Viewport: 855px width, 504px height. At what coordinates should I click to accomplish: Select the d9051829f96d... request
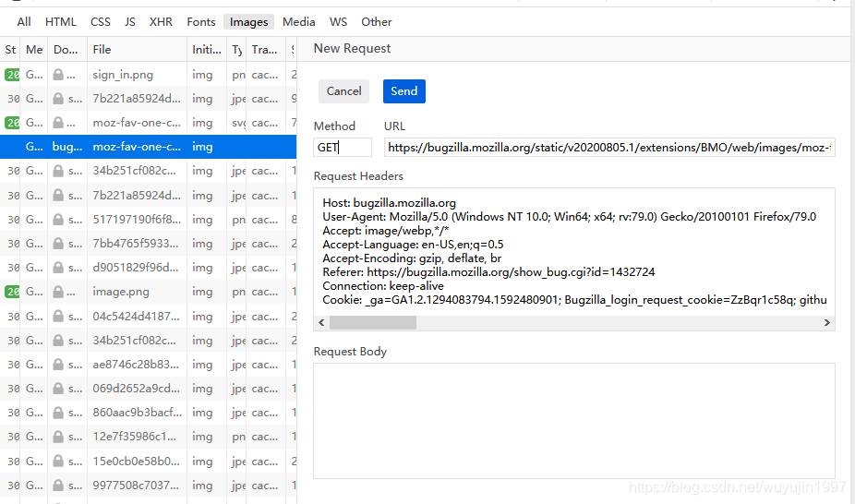[149, 268]
